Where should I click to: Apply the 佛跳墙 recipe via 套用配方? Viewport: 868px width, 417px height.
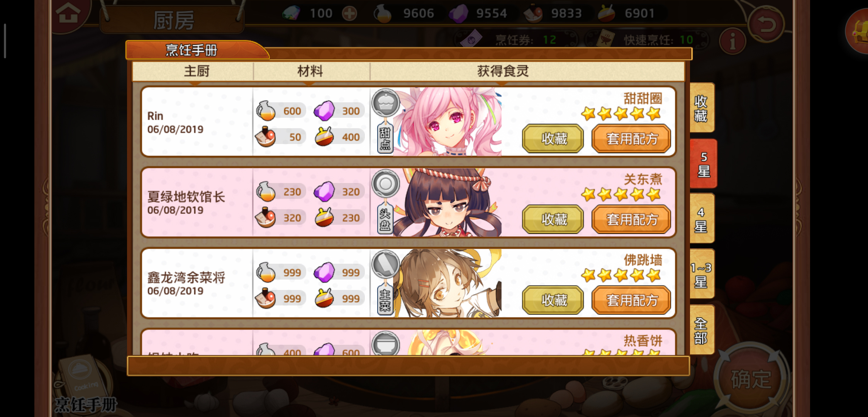pyautogui.click(x=631, y=300)
